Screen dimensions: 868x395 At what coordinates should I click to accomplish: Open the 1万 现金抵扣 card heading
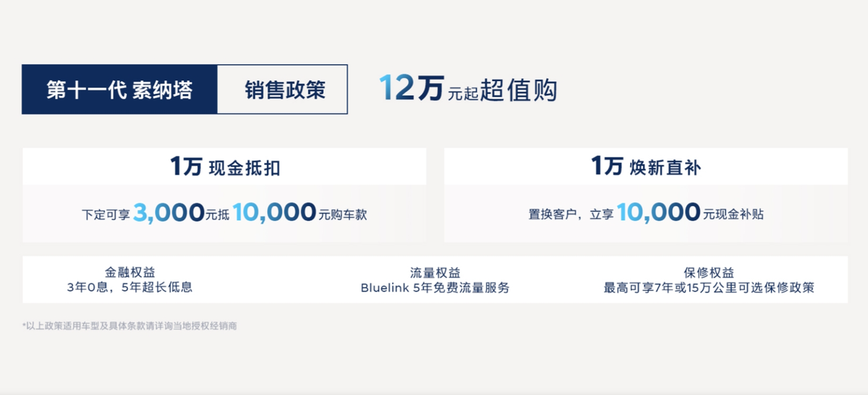click(x=225, y=168)
